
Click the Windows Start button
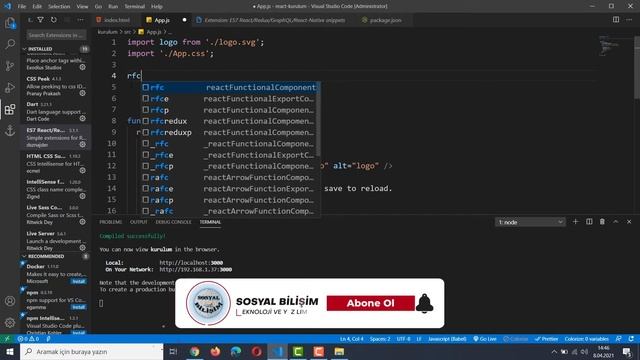tap(10, 351)
